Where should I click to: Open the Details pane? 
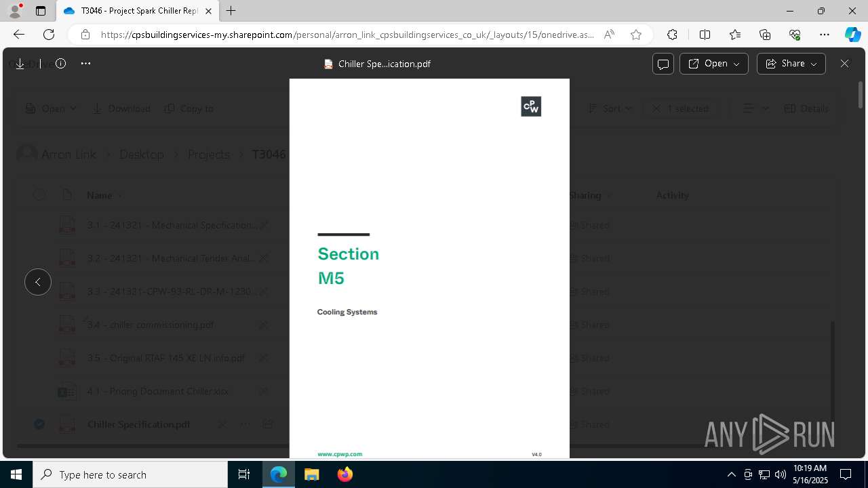(x=806, y=108)
